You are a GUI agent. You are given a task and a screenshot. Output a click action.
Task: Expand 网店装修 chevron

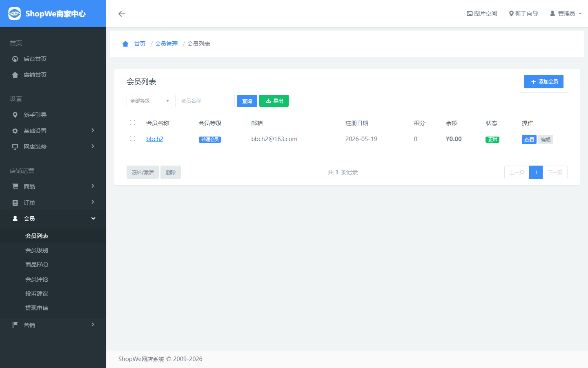click(x=93, y=146)
